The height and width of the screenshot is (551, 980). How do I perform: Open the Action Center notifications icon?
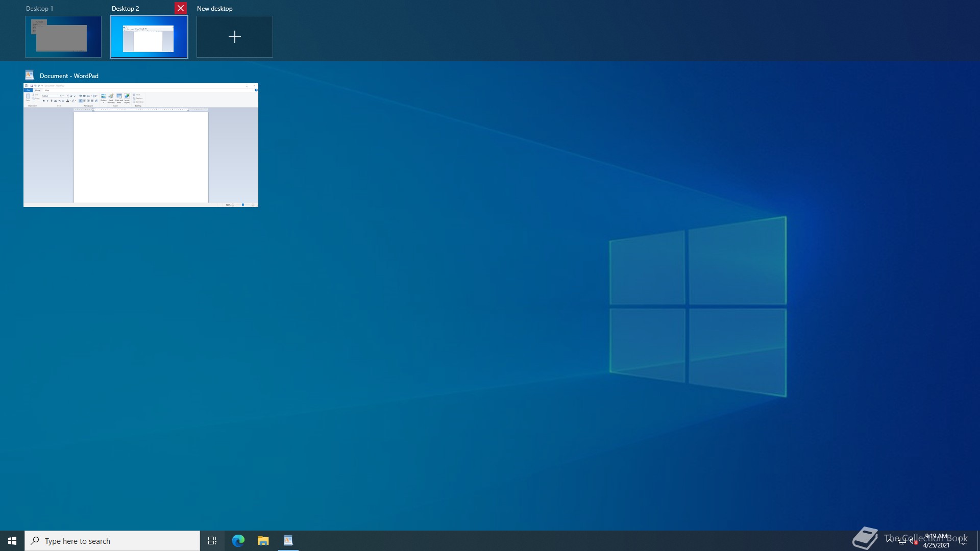[963, 541]
